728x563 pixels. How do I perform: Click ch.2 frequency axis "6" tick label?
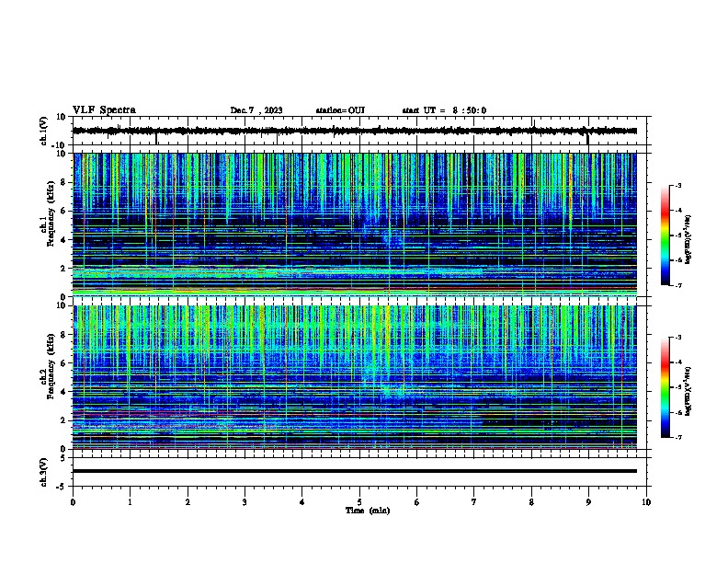click(64, 363)
